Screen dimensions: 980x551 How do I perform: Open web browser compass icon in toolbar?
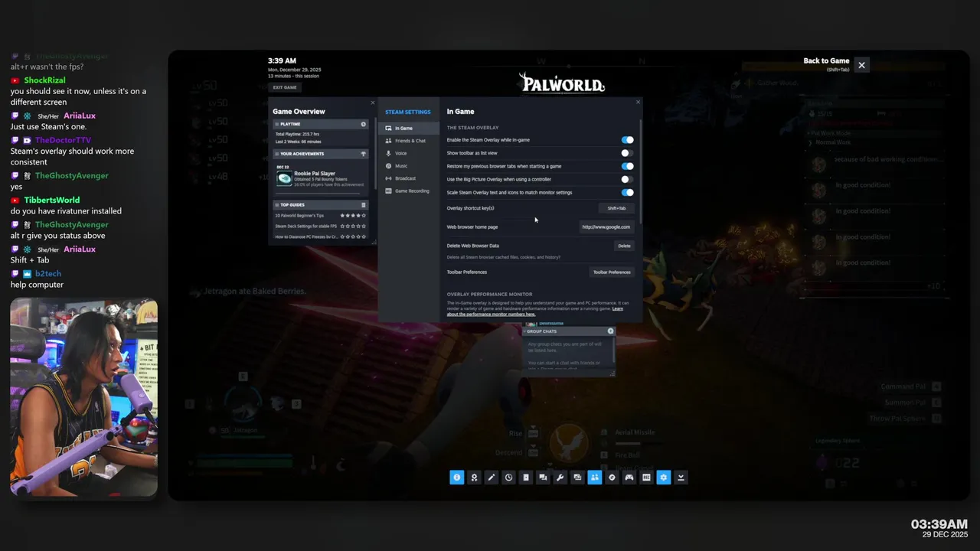click(x=612, y=478)
